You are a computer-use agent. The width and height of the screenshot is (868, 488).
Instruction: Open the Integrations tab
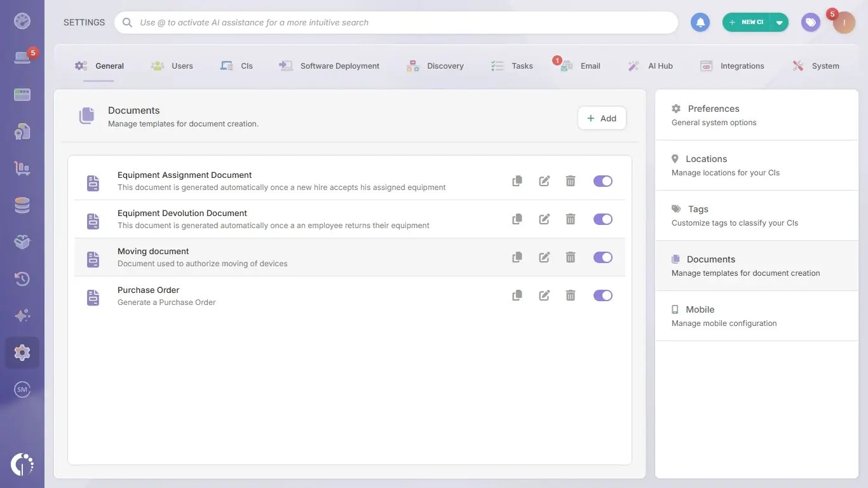[732, 65]
